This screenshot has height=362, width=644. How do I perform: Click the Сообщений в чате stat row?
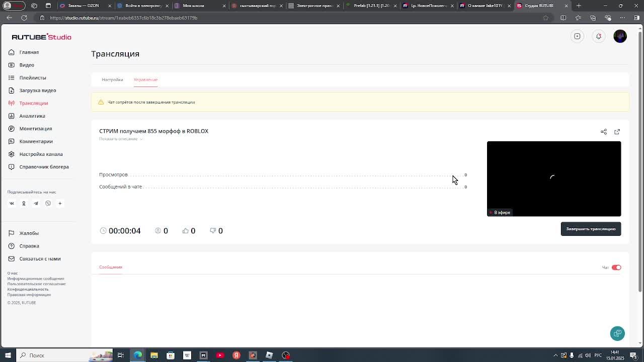click(283, 187)
